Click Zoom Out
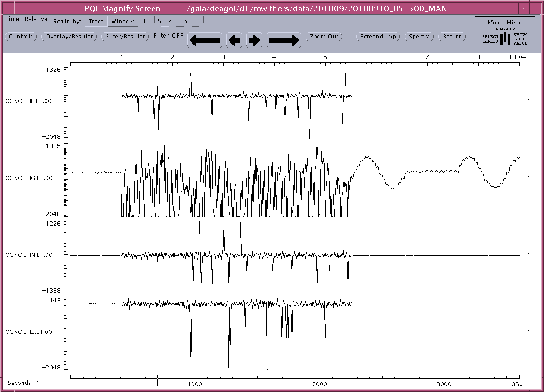Image resolution: width=544 pixels, height=392 pixels. click(x=324, y=37)
